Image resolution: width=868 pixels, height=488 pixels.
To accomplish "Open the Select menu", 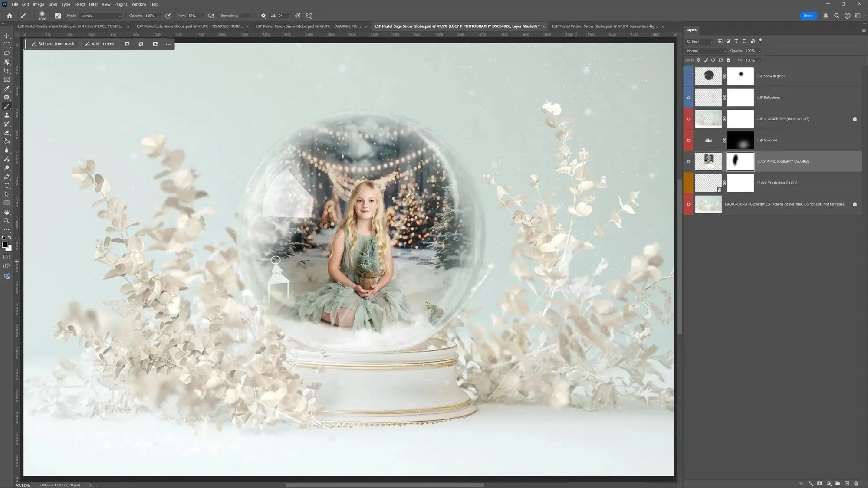I will tap(79, 4).
